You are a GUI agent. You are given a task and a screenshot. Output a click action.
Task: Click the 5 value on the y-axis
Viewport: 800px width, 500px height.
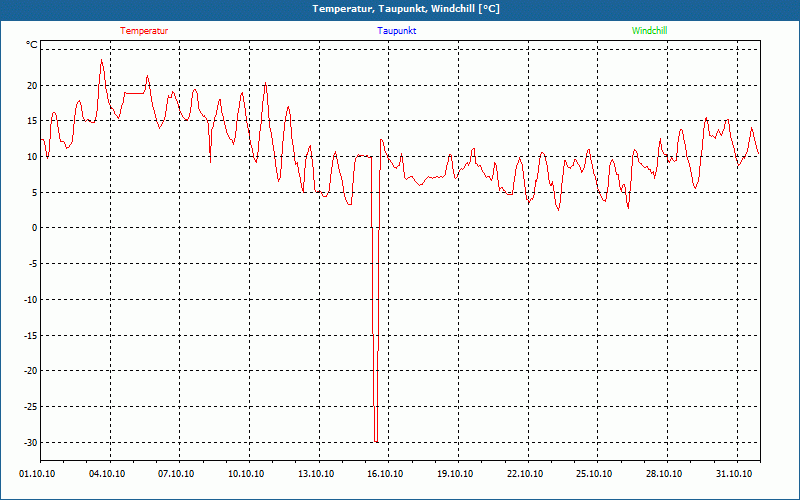click(35, 192)
